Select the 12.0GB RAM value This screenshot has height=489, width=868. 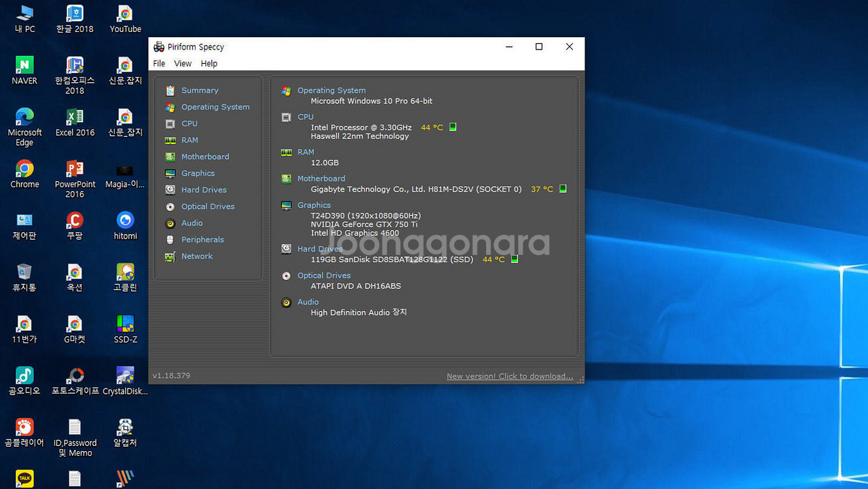325,163
